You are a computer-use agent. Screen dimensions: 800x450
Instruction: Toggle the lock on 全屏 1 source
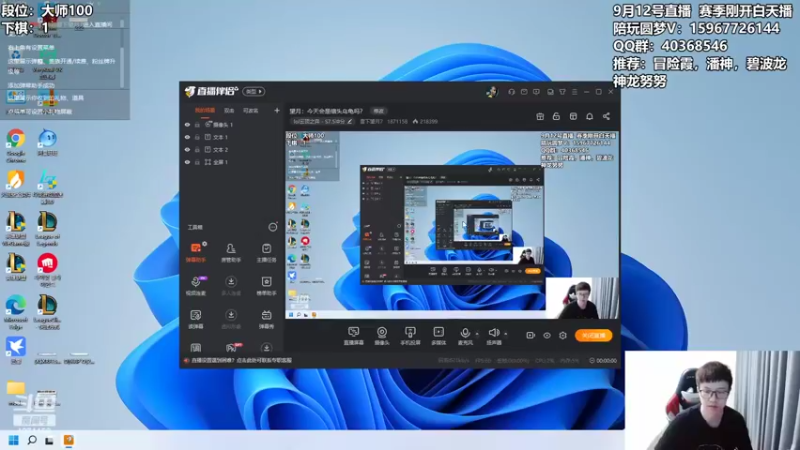coord(197,162)
